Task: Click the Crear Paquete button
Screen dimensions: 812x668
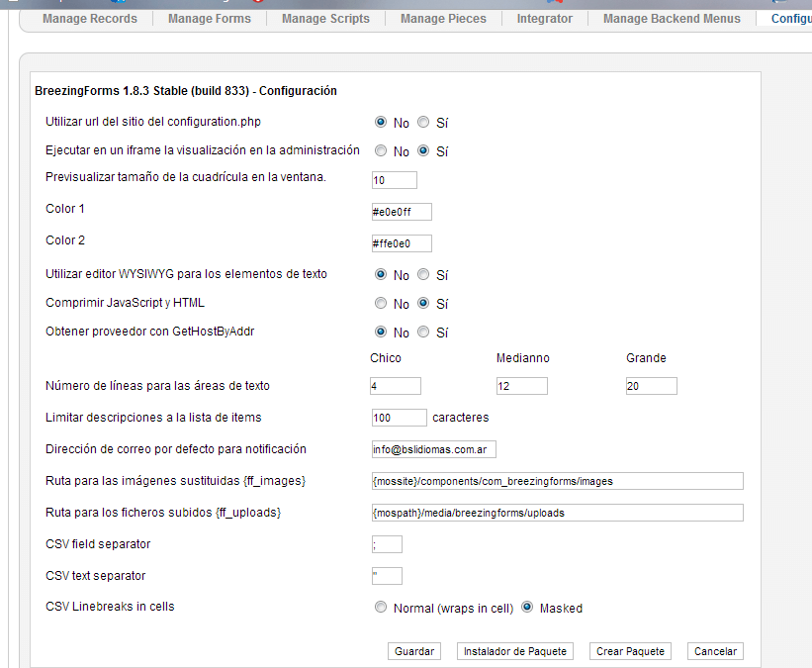Action: [630, 651]
